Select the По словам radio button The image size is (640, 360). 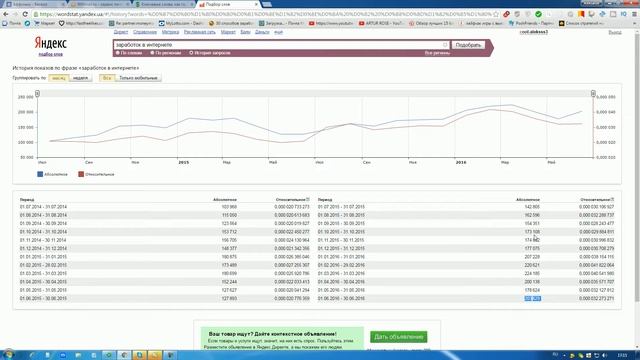(x=118, y=53)
